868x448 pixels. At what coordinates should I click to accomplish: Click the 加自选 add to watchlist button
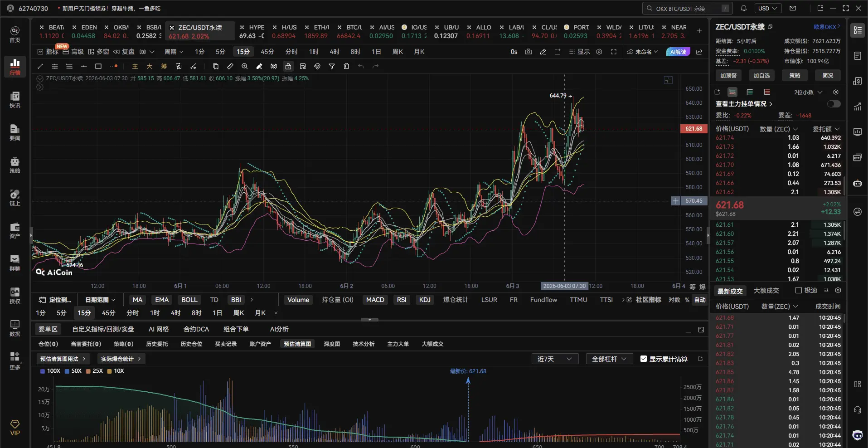click(761, 75)
